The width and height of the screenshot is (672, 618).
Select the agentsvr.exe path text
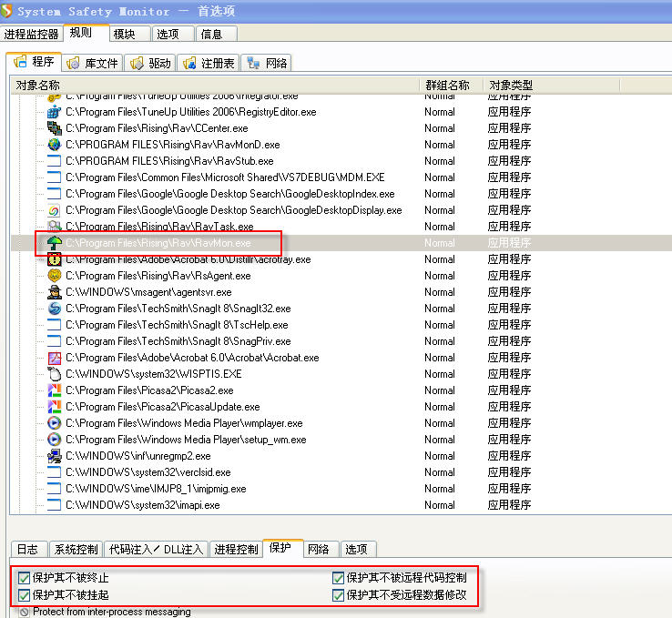(148, 292)
